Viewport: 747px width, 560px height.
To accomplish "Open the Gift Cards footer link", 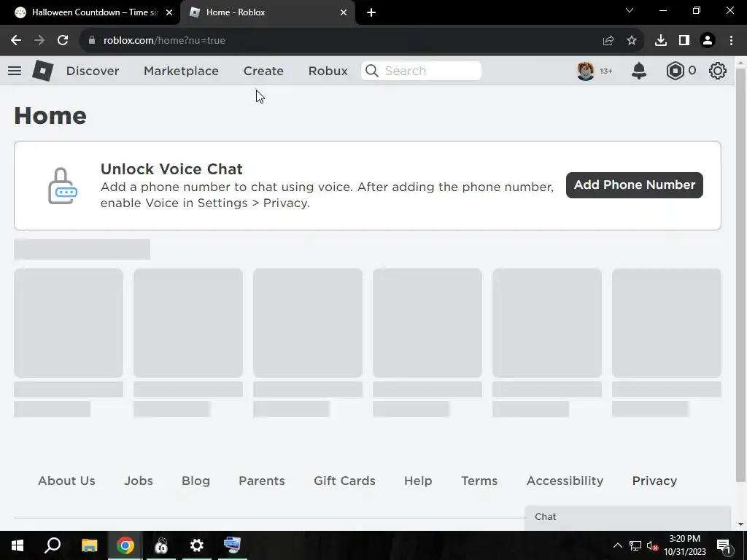I will point(344,481).
